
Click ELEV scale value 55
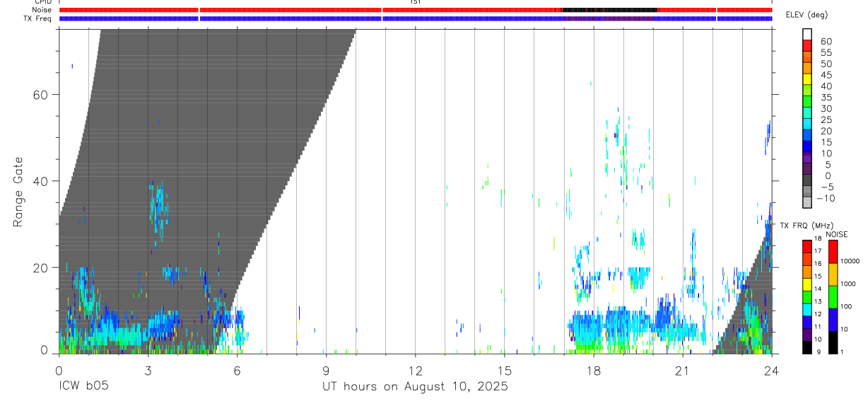click(826, 52)
